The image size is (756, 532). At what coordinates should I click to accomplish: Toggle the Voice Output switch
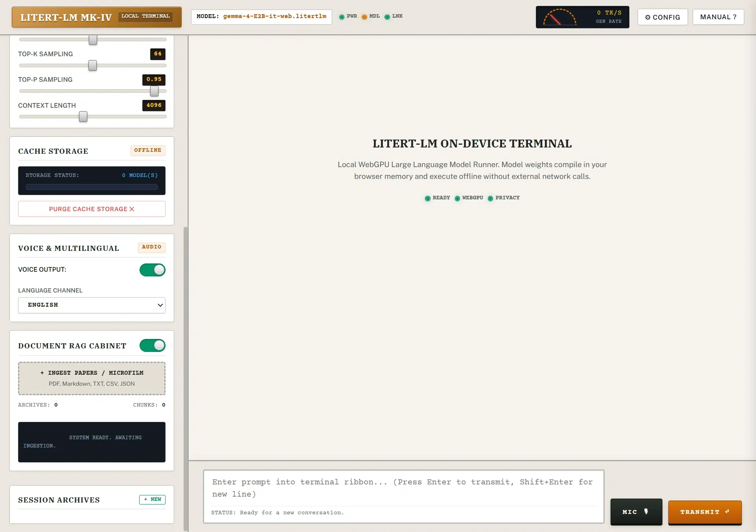tap(153, 270)
